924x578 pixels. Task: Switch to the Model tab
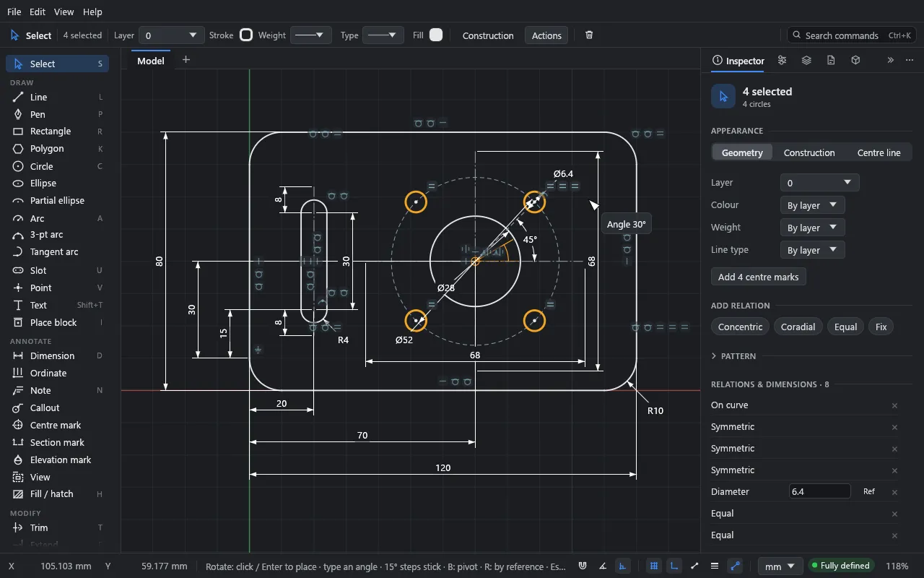point(151,61)
